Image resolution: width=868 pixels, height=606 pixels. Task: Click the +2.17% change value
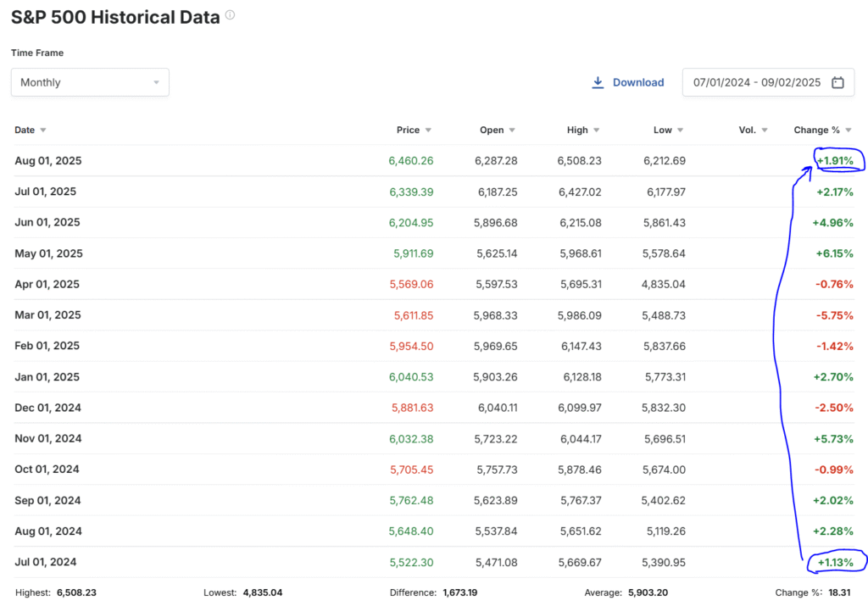(835, 192)
